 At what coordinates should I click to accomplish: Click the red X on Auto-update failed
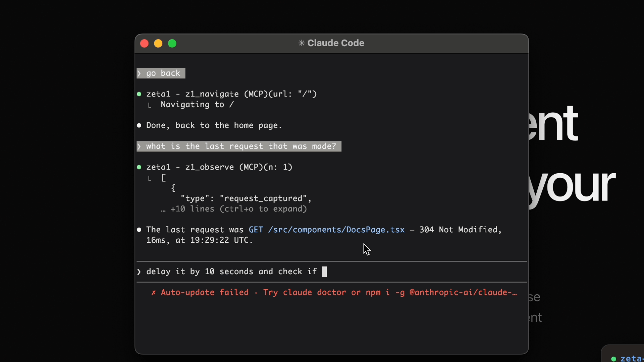(x=154, y=293)
